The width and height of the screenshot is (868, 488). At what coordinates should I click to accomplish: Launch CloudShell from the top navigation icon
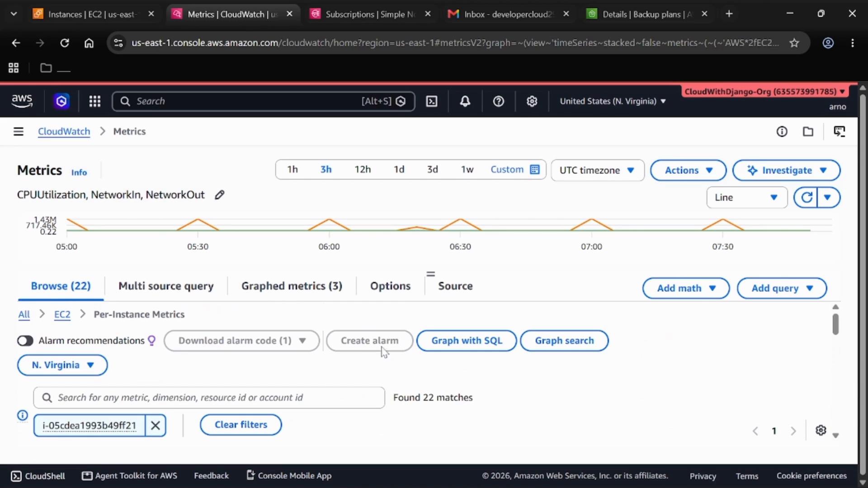432,101
